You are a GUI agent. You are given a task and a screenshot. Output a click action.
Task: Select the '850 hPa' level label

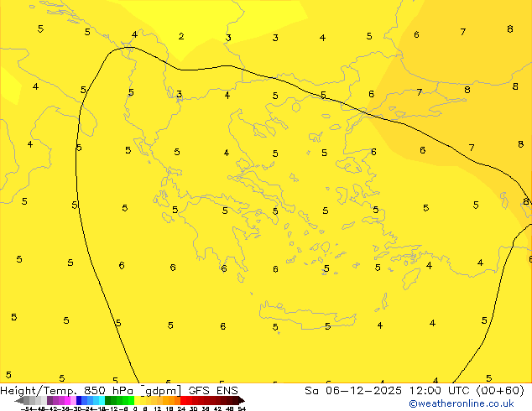click(x=108, y=391)
